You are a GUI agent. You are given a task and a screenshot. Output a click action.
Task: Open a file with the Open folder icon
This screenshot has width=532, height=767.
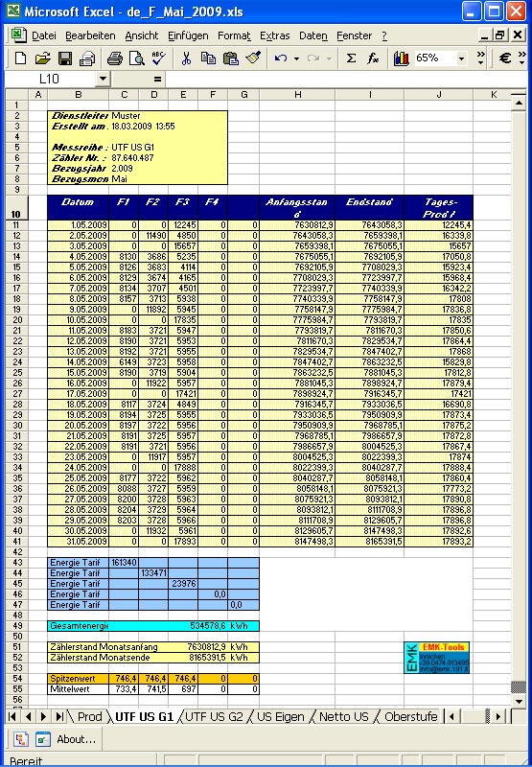coord(43,58)
